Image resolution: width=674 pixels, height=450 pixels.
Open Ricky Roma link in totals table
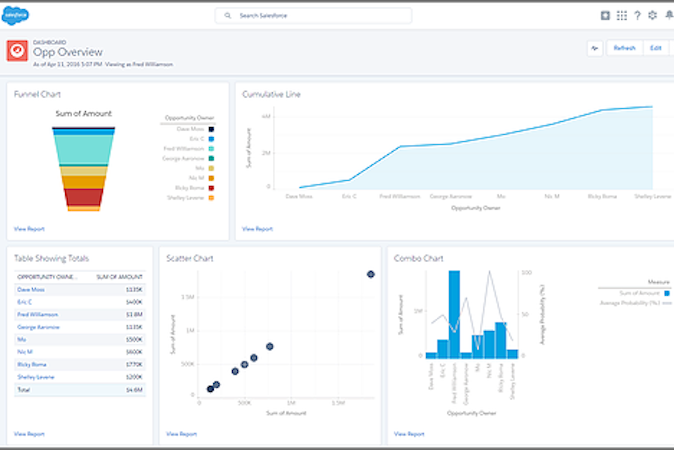coord(31,364)
